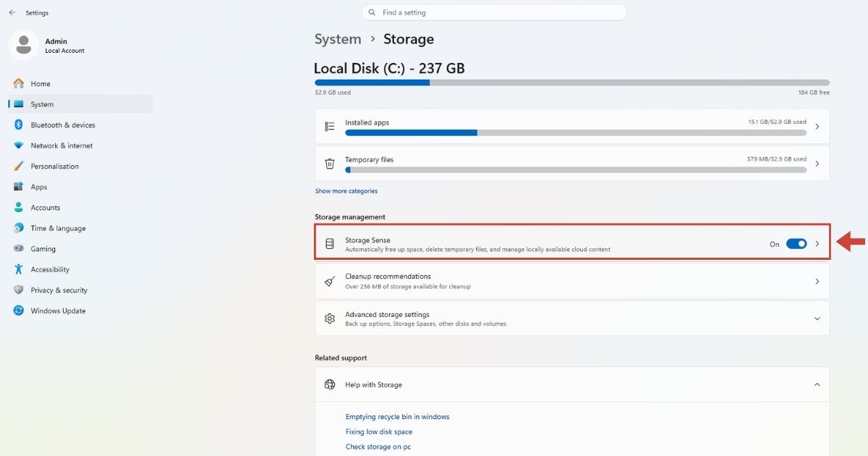
Task: Click System in the breadcrumb
Action: 338,39
